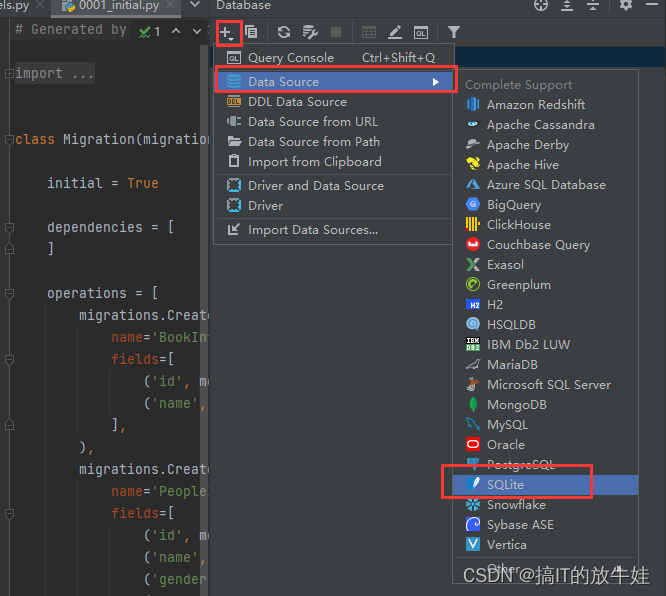Screen dimensions: 666x596
Task: Expand the folded import block
Action: pos(9,73)
